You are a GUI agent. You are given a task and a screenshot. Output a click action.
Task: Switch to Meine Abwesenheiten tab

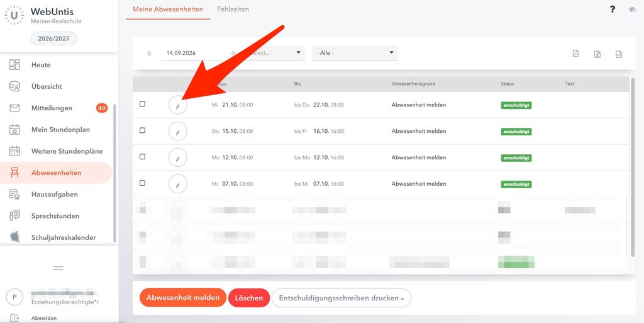click(168, 9)
